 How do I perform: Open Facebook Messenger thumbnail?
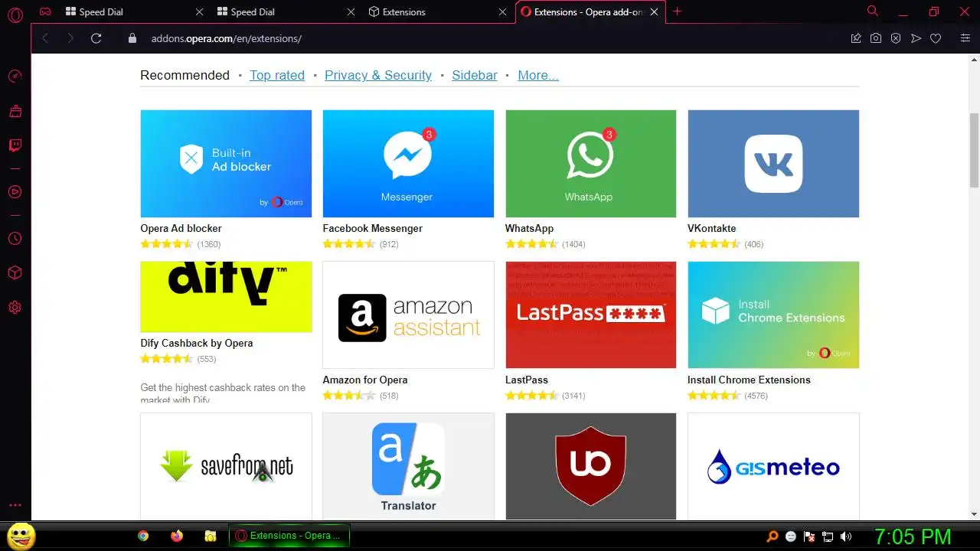click(408, 164)
